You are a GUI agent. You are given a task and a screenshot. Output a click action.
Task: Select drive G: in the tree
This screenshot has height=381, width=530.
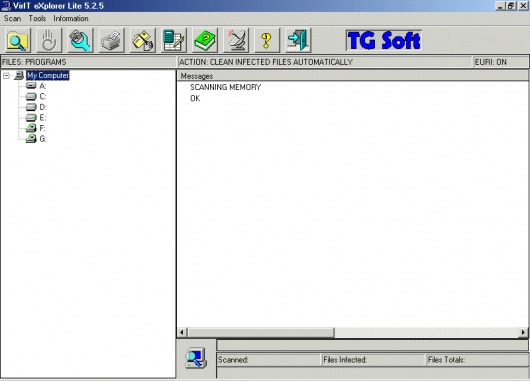coord(43,139)
